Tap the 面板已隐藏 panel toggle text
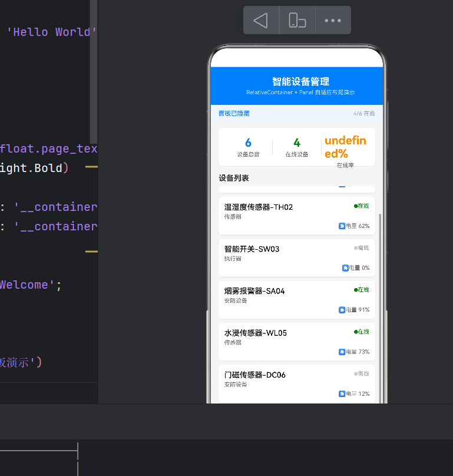This screenshot has height=476, width=453. (234, 113)
